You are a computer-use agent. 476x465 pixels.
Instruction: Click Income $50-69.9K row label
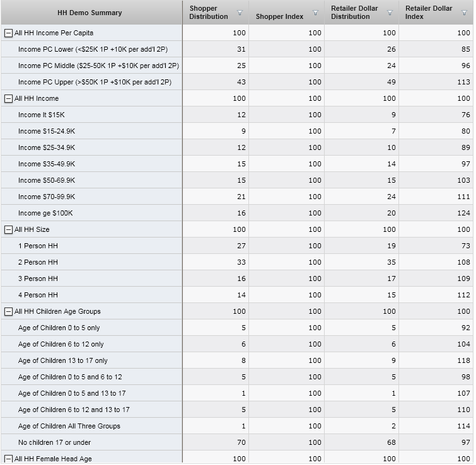click(x=47, y=180)
